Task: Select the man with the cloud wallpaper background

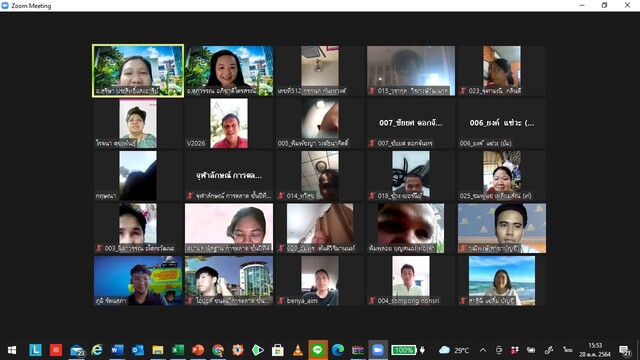Action: point(502,228)
